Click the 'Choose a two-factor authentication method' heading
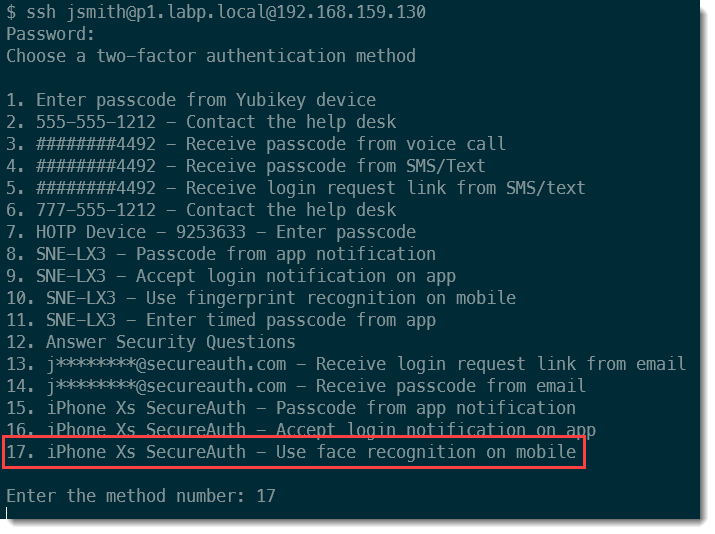Screen dimensions: 715x534 [x=210, y=56]
